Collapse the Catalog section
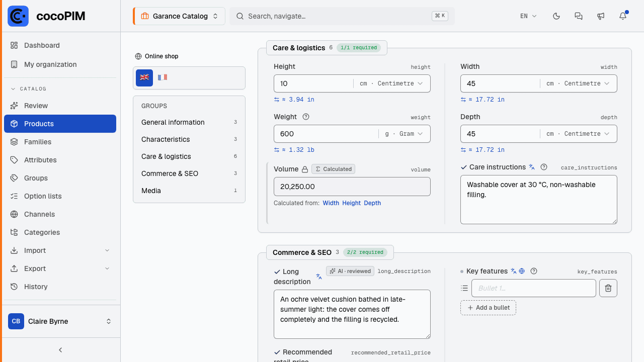The width and height of the screenshot is (644, 362). pos(29,89)
